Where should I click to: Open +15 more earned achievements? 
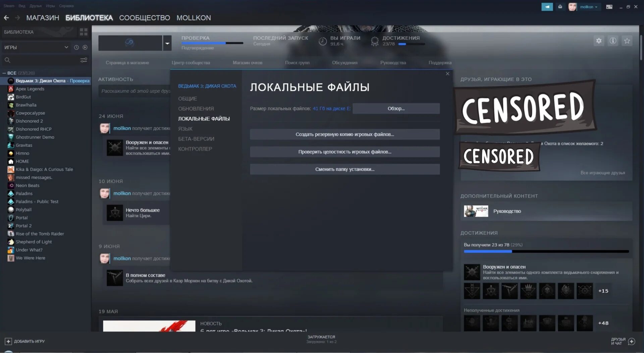603,291
